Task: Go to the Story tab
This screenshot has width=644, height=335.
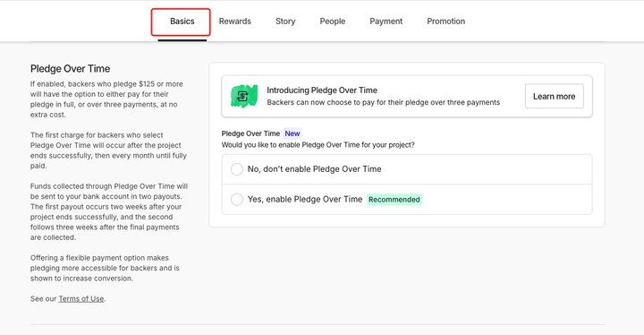Action: point(285,21)
